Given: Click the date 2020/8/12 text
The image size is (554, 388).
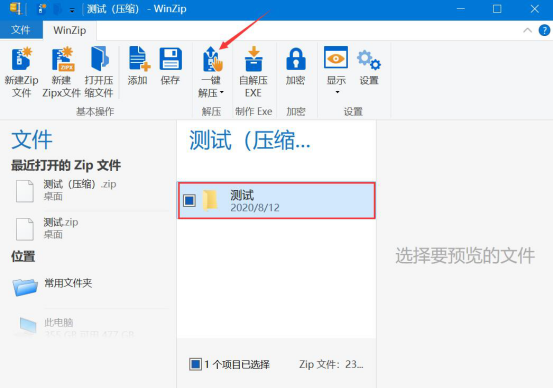Looking at the screenshot, I should (x=255, y=207).
